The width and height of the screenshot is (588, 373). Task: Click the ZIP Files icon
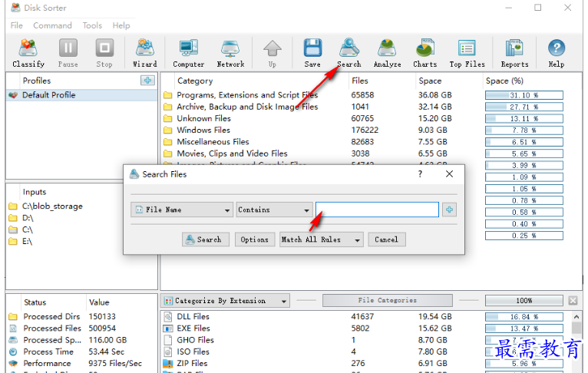pos(167,363)
